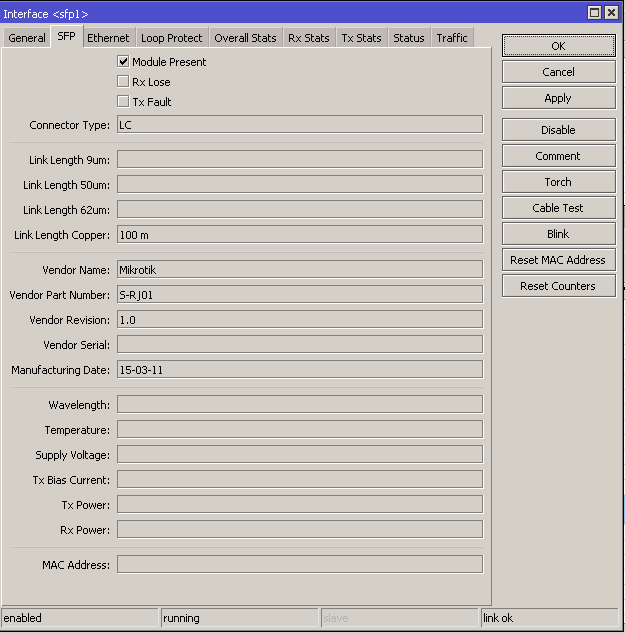Toggle the Rx Lose checkbox
625x633 pixels.
pos(124,82)
